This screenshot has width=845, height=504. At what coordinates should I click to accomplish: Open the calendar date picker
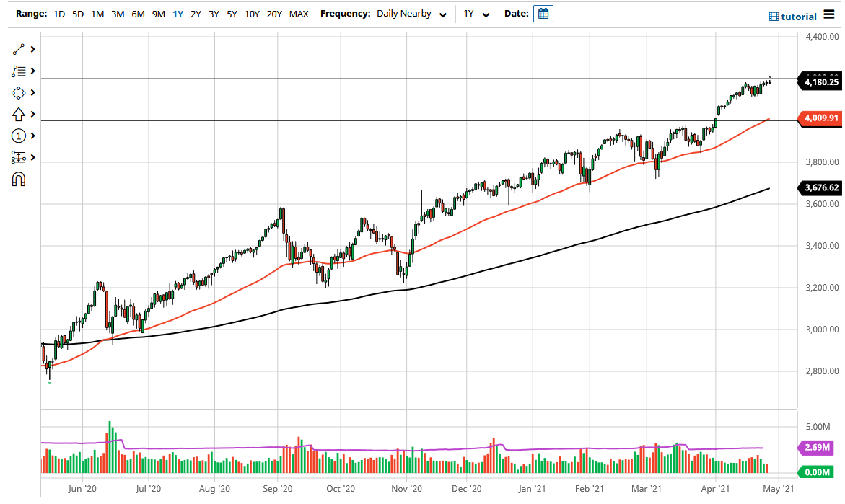point(543,13)
